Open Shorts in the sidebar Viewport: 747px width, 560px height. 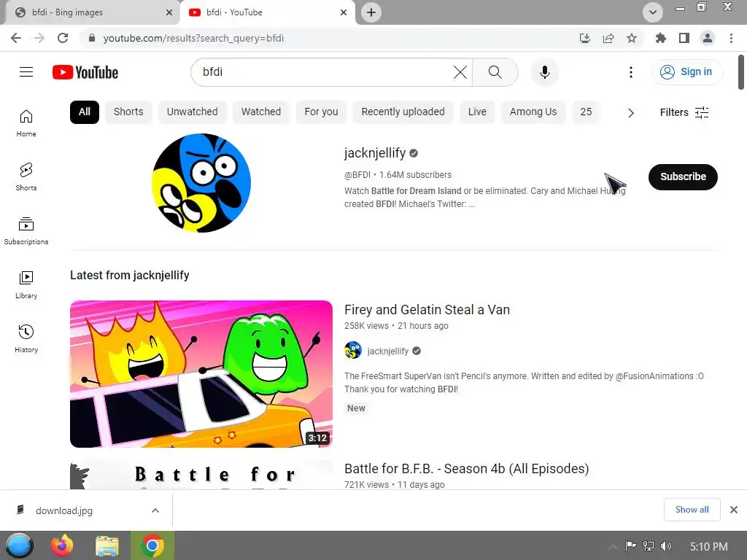pyautogui.click(x=26, y=177)
